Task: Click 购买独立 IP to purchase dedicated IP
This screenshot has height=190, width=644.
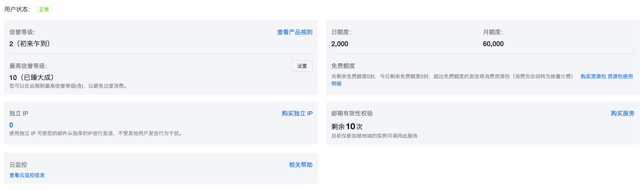Action: (x=297, y=113)
